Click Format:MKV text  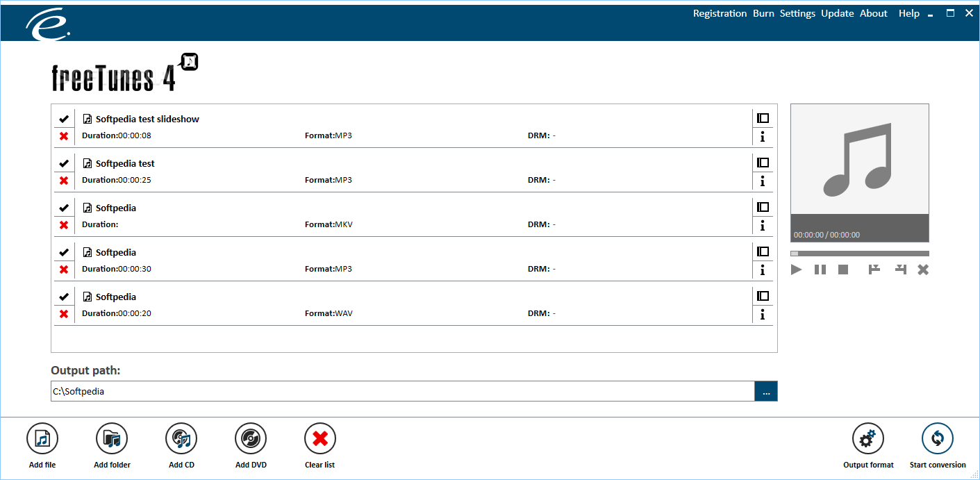pos(329,224)
